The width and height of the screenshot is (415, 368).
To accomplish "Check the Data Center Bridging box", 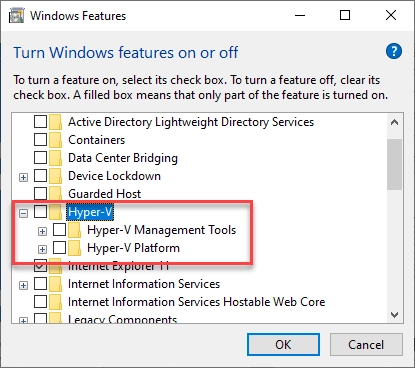I will tap(40, 158).
